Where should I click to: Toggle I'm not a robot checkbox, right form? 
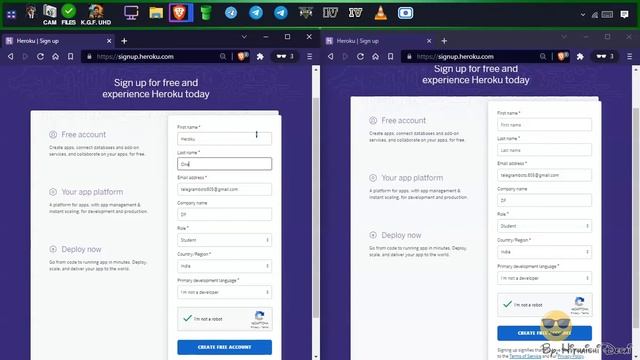coord(507,304)
